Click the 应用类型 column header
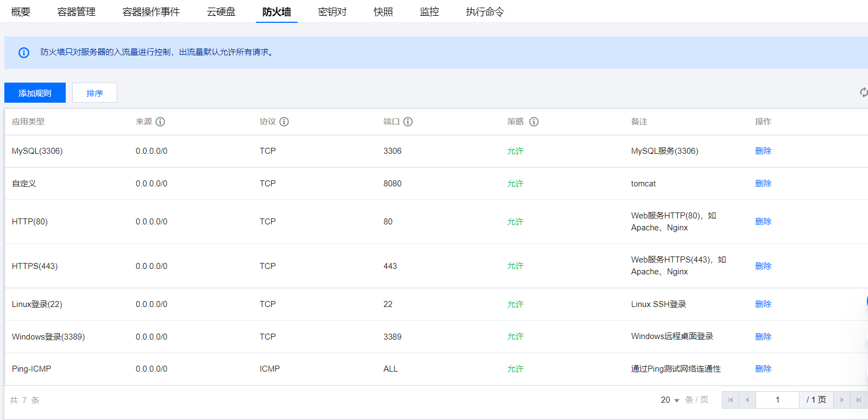868x420 pixels. point(28,122)
